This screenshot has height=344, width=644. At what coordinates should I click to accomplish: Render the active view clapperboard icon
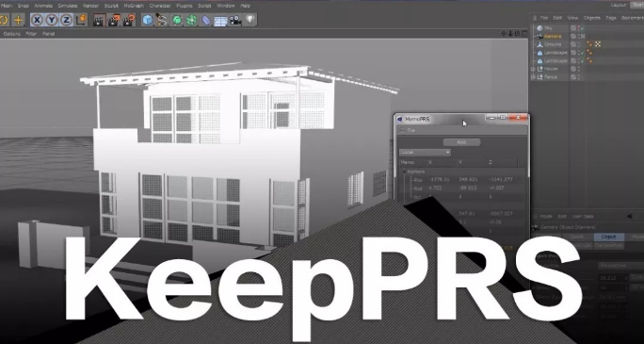pos(98,20)
